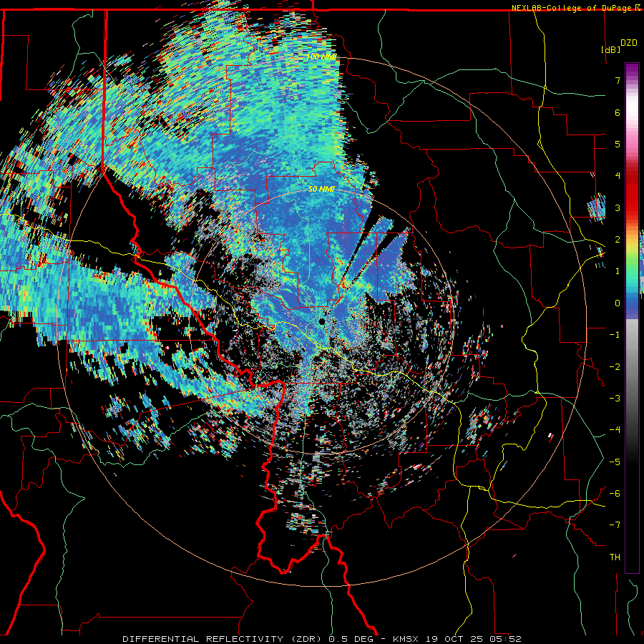Click the 5 dB scale value
644x644 pixels.
[618, 144]
